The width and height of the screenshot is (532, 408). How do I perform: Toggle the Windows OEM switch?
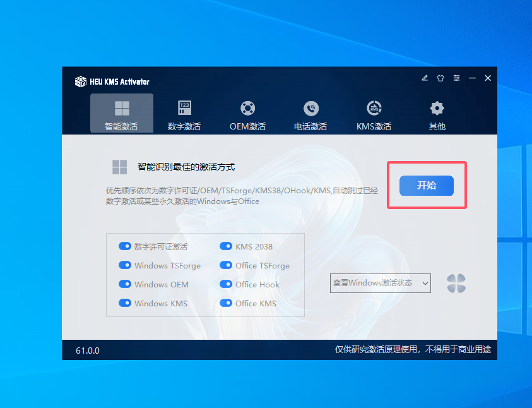click(x=124, y=284)
